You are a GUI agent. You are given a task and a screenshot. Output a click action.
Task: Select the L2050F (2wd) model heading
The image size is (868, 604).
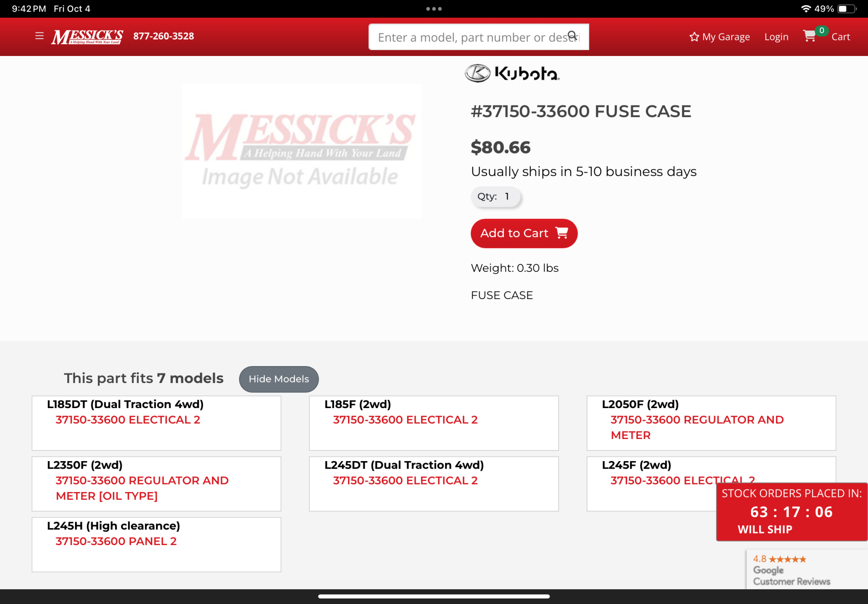point(640,404)
